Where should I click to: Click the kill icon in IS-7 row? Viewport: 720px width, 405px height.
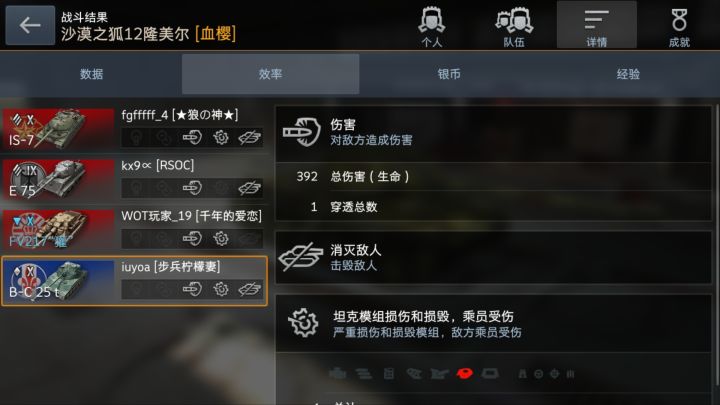pos(250,137)
